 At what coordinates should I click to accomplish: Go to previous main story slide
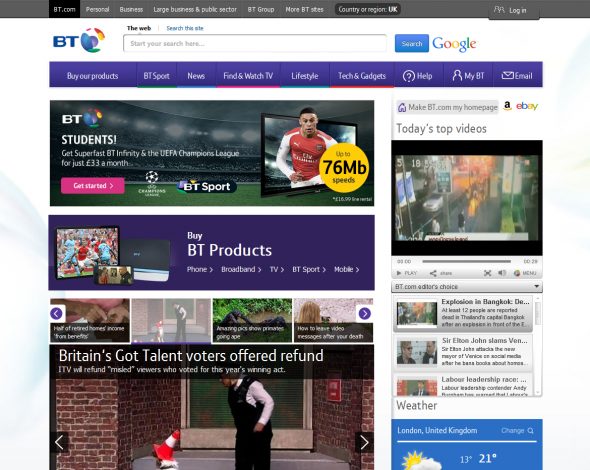(x=59, y=442)
